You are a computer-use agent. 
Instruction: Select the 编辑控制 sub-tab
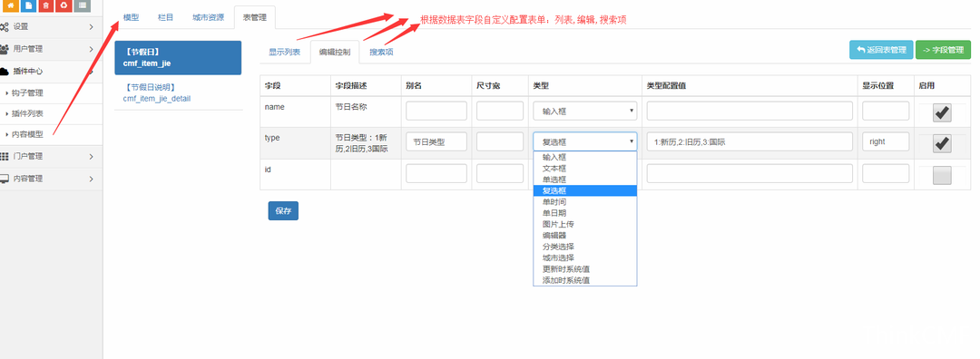[335, 52]
